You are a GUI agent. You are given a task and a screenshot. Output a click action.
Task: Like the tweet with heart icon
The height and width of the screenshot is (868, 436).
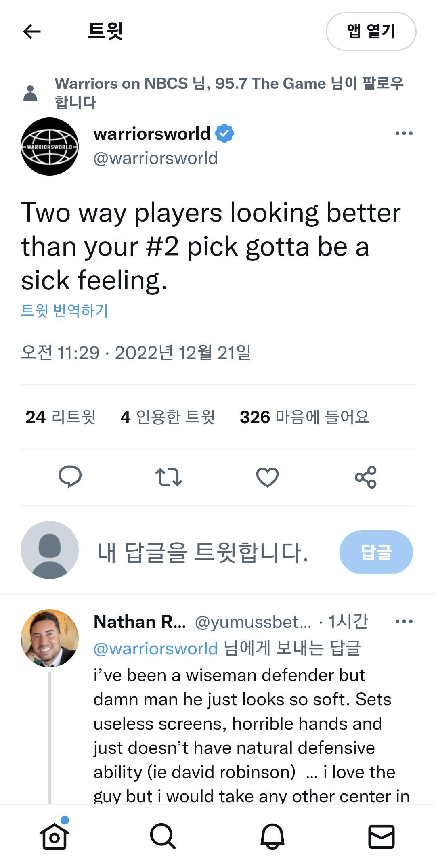tap(267, 477)
